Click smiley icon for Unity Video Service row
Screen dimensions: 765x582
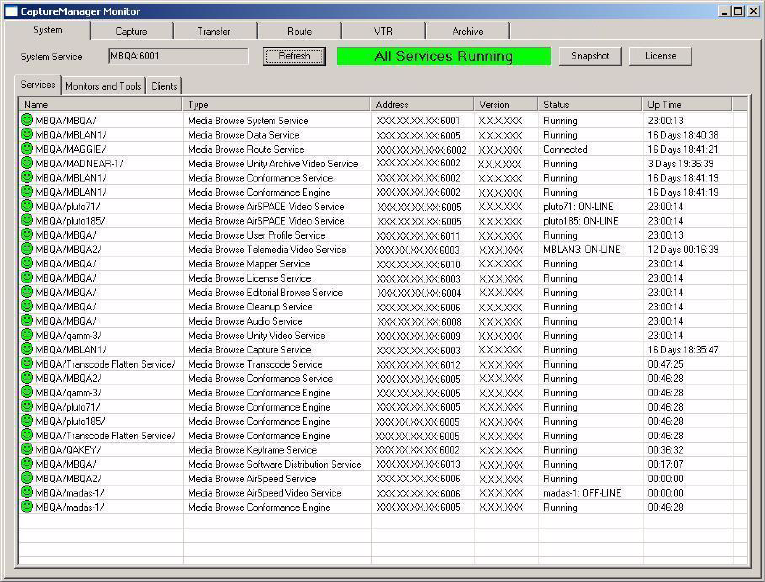coord(27,334)
